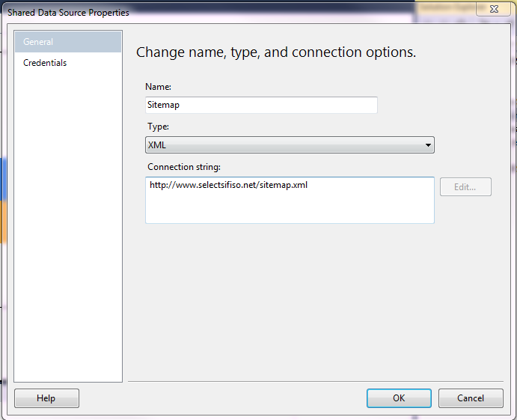Click the 'Connection string:' label
This screenshot has height=420, width=517.
point(183,166)
